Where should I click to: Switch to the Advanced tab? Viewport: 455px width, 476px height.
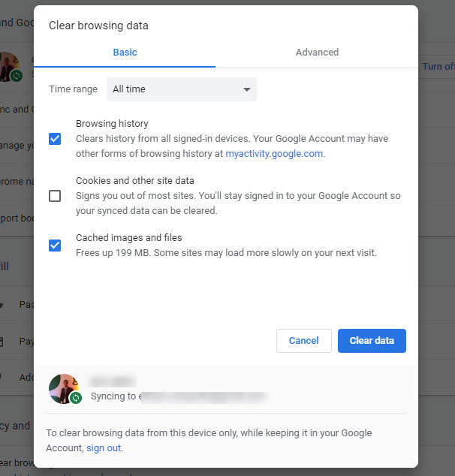coord(317,53)
